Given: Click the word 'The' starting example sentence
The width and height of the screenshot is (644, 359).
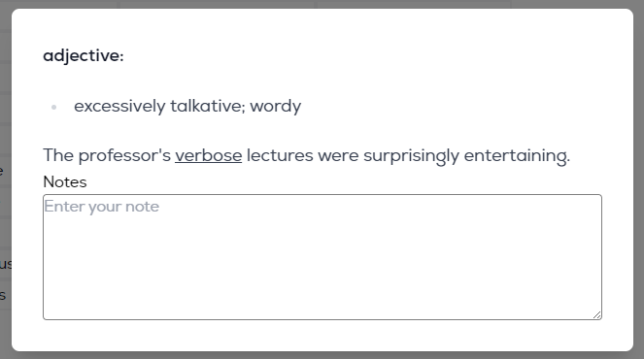Looking at the screenshot, I should click(58, 155).
